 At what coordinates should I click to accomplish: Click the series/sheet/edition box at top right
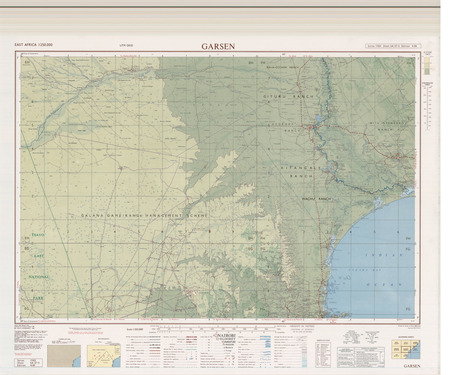click(393, 46)
